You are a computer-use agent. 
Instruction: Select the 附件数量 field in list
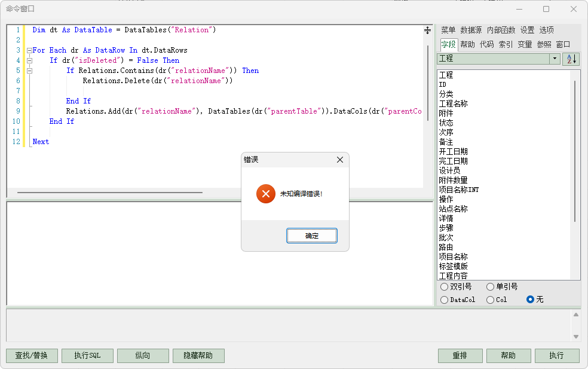point(453,180)
